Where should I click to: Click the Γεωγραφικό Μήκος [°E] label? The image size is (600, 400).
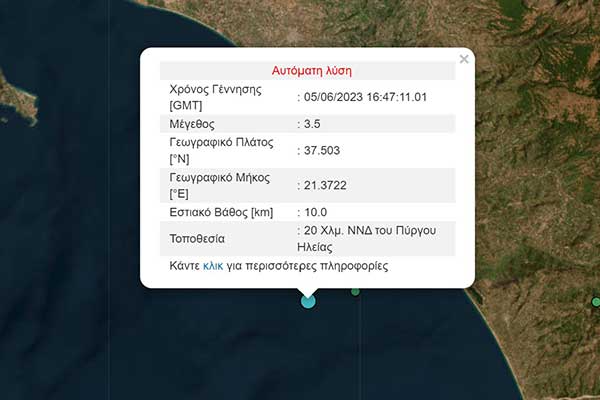pos(217,185)
